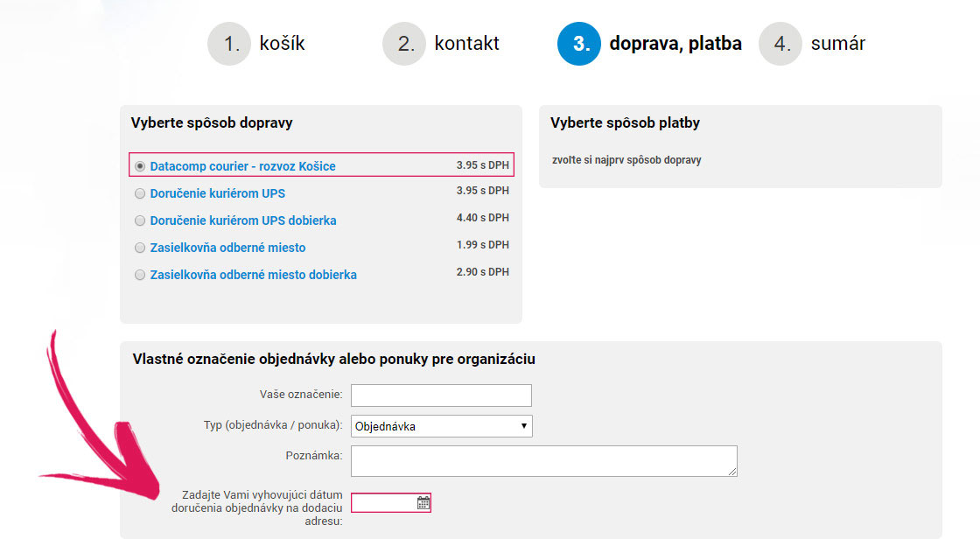Click step 1 circle for košík

point(229,44)
